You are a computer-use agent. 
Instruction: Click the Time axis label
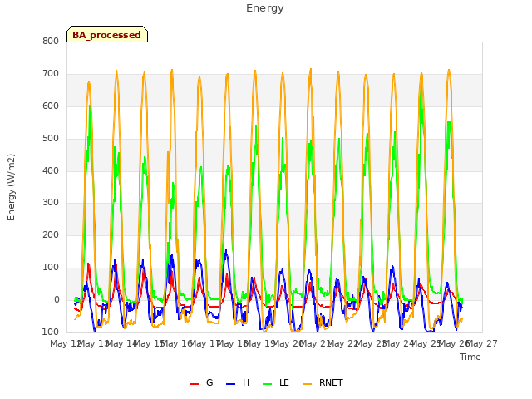[470, 357]
